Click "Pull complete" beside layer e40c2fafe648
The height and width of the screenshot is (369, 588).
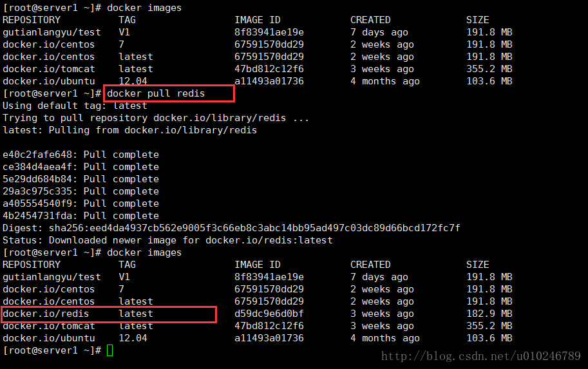tap(121, 155)
